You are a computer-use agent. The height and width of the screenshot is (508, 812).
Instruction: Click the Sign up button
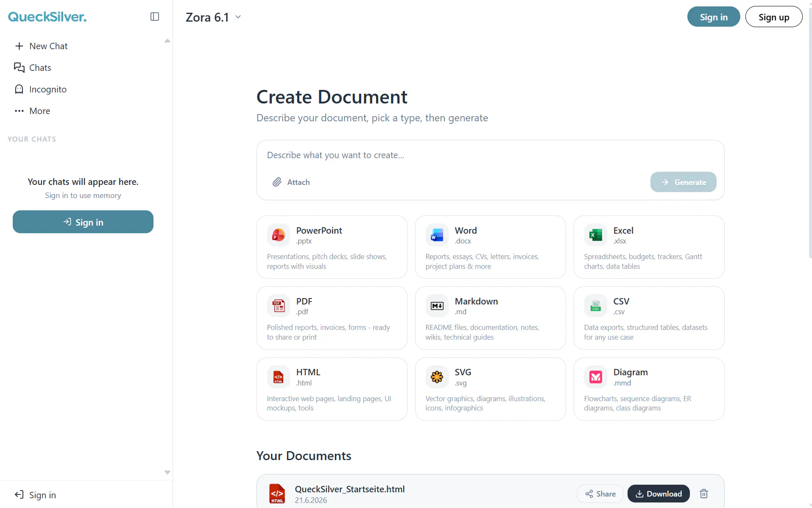[774, 17]
